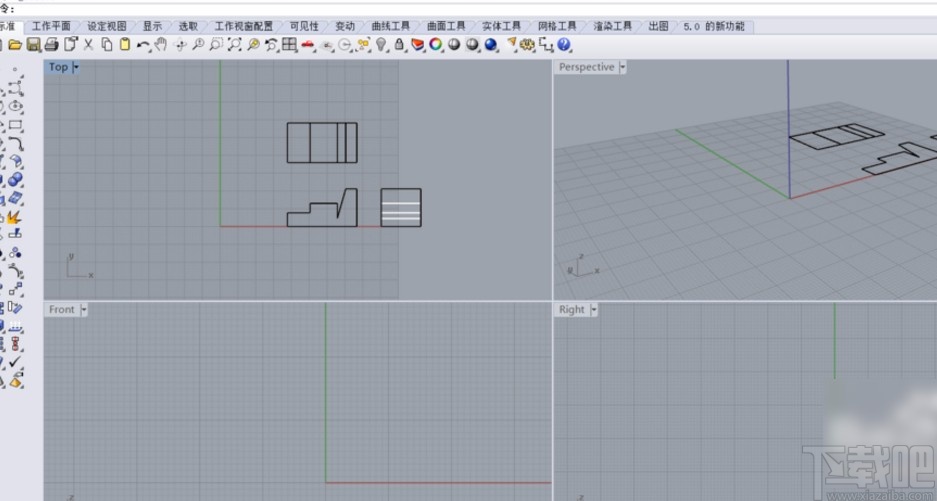The height and width of the screenshot is (501, 937).
Task: Print using the printer icon
Action: coord(52,45)
